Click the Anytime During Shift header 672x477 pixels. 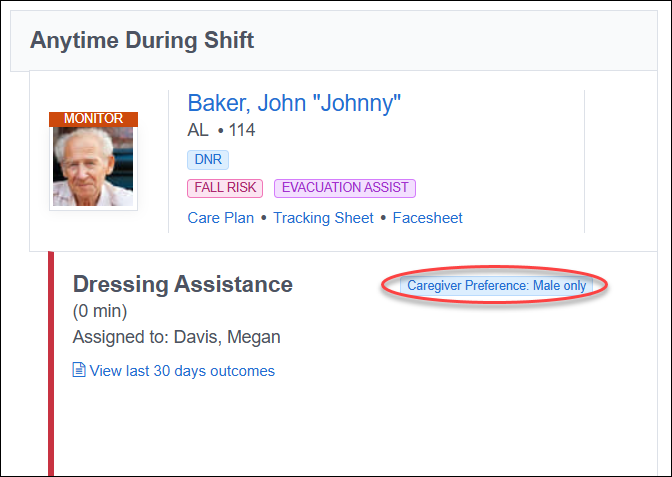pos(142,40)
